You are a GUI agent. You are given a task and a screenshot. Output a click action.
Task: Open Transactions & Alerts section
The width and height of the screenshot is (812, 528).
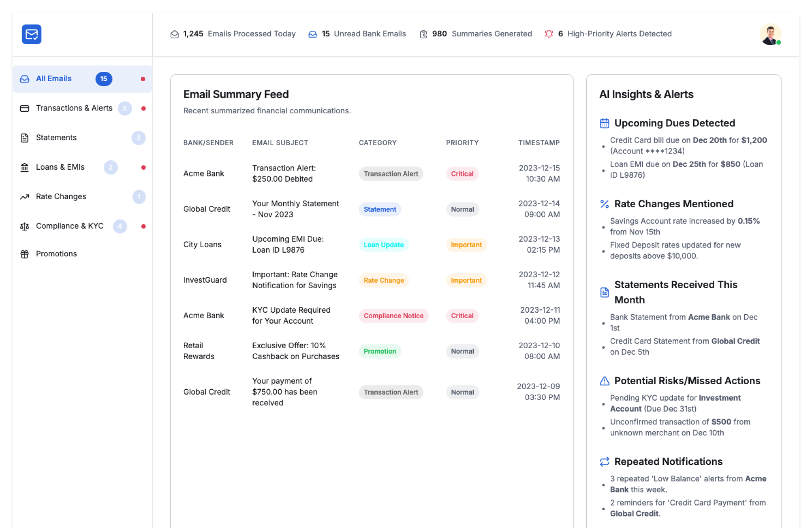[74, 108]
